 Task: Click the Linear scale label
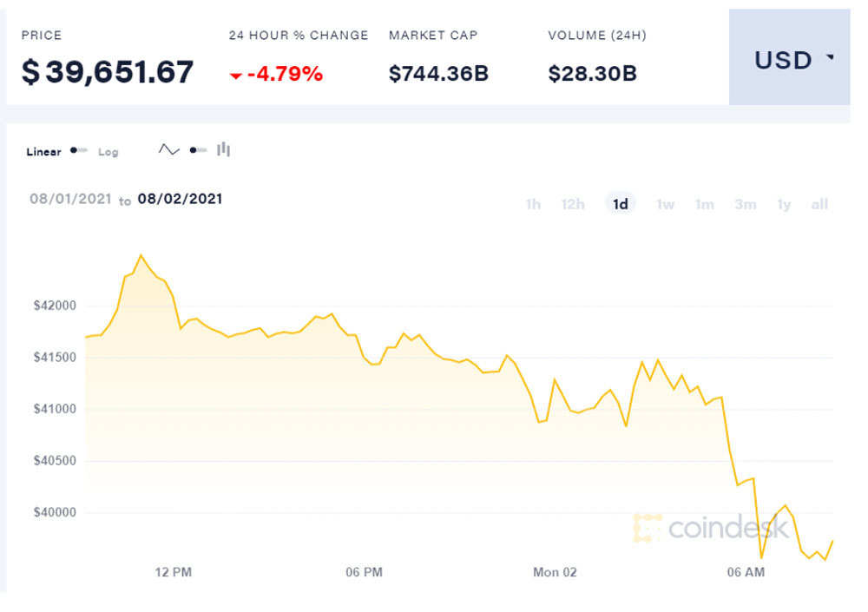43,150
